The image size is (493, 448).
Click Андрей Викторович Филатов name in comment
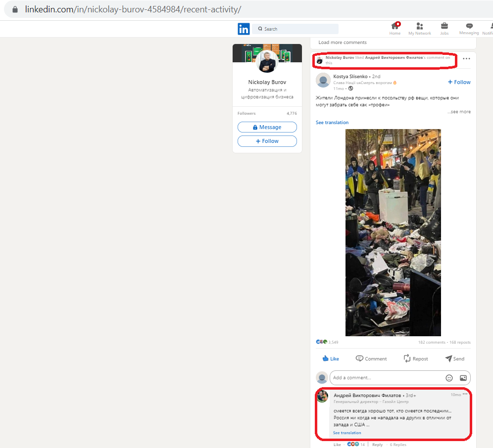[367, 395]
